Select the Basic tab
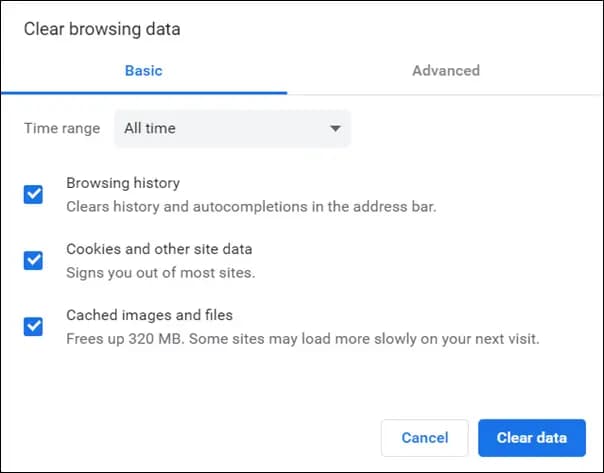604x473 pixels. tap(143, 71)
